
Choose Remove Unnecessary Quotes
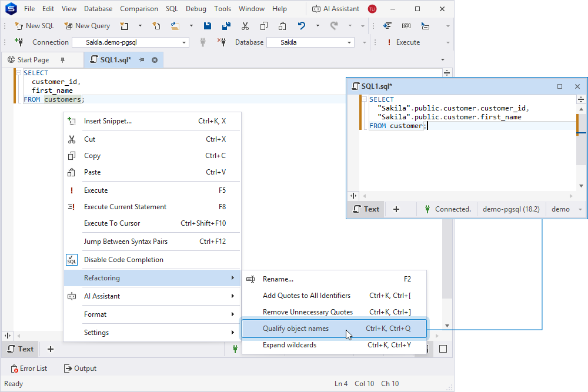(x=334, y=312)
